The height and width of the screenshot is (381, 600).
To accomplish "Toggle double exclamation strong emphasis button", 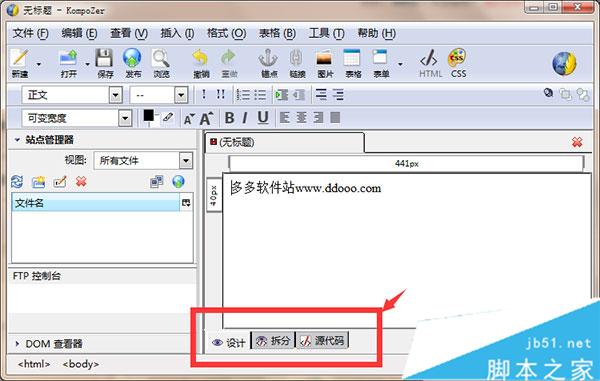I will [221, 94].
